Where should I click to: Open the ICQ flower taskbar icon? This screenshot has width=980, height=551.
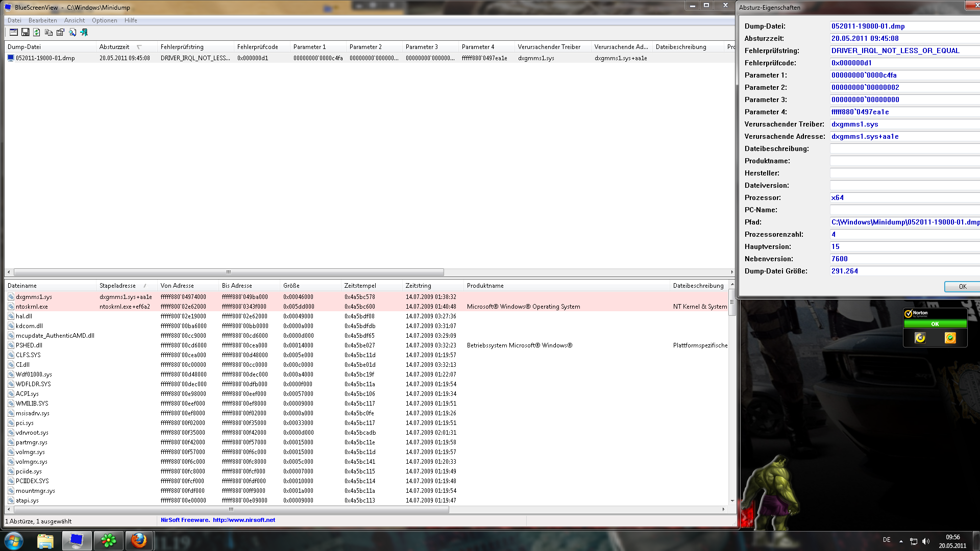[108, 540]
